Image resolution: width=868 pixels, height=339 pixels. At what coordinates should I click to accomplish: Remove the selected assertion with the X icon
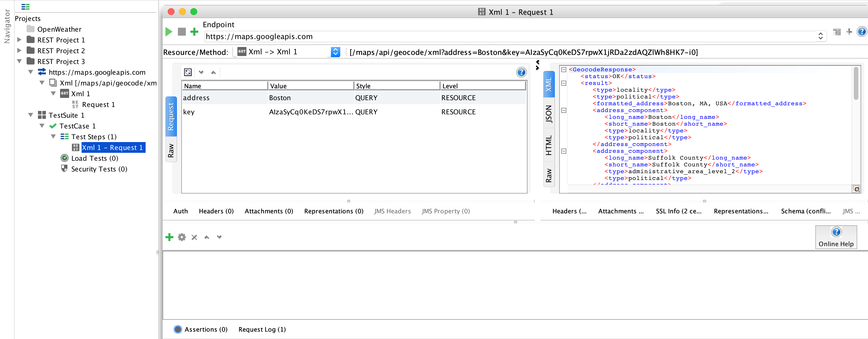194,237
